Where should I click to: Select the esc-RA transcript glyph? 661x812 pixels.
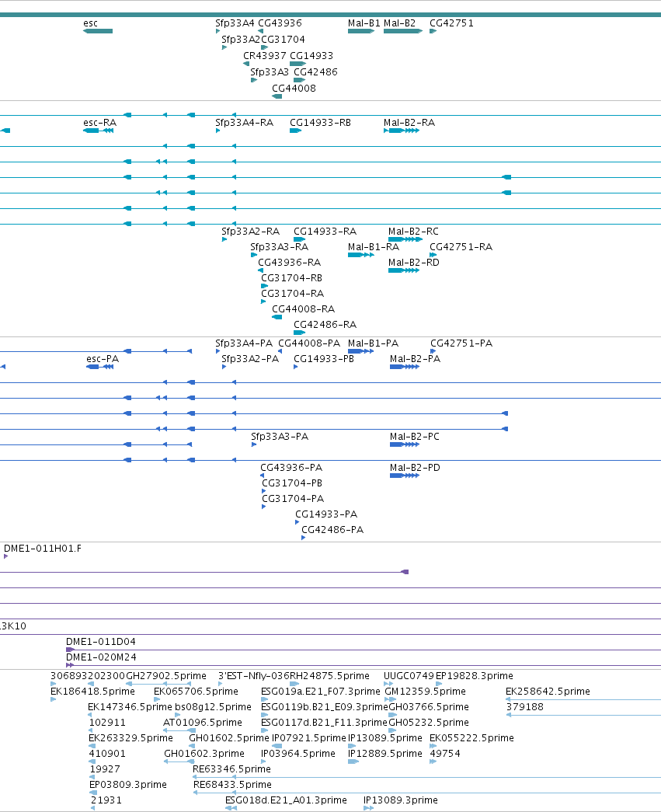pos(99,131)
